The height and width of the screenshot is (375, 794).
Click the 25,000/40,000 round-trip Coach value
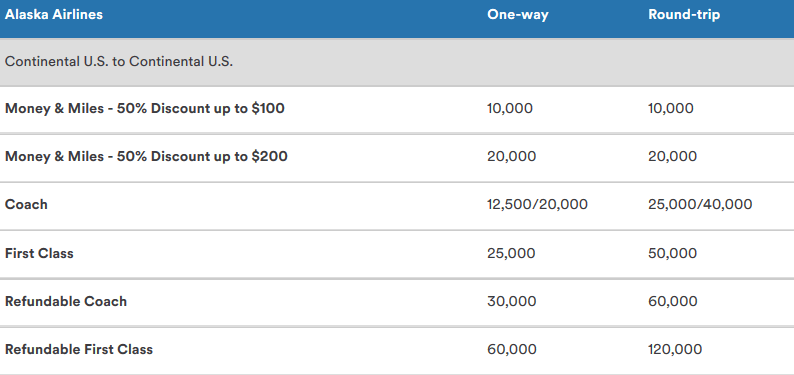700,204
